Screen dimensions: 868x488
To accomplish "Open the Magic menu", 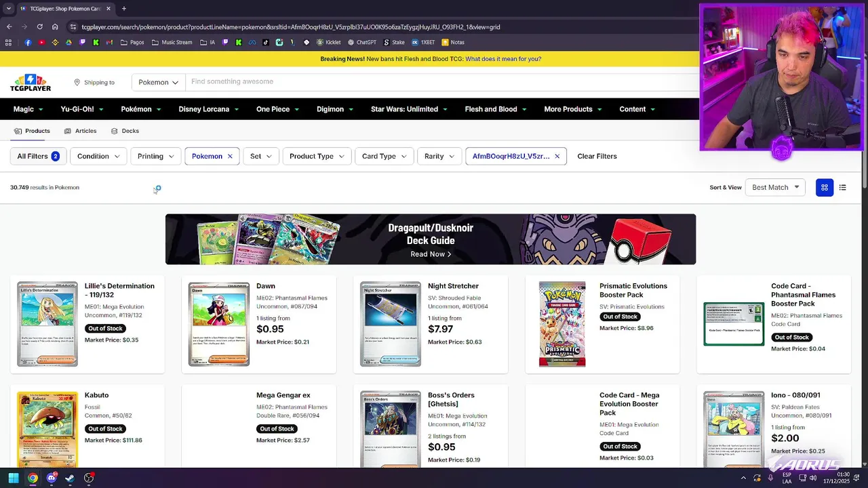I will (x=28, y=109).
